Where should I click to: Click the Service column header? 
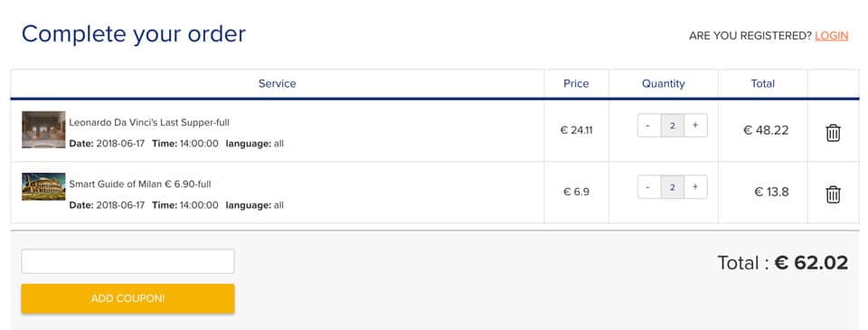pos(278,83)
